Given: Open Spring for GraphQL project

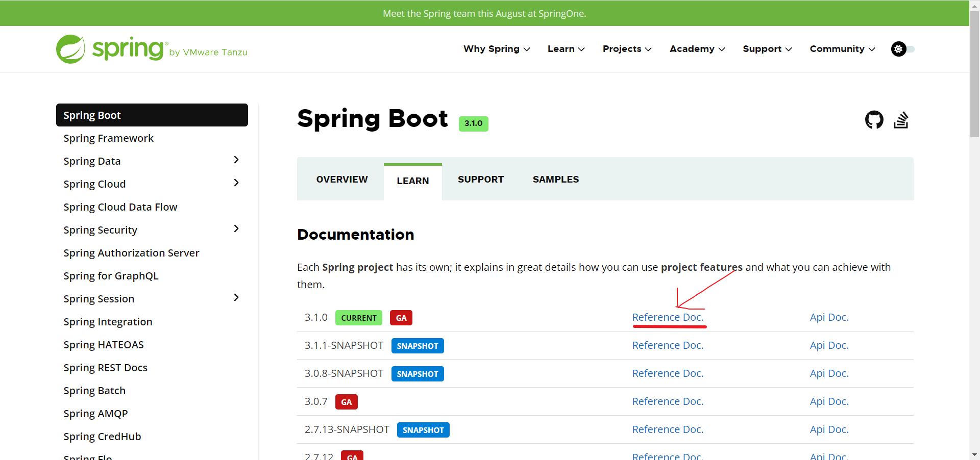Looking at the screenshot, I should [111, 276].
